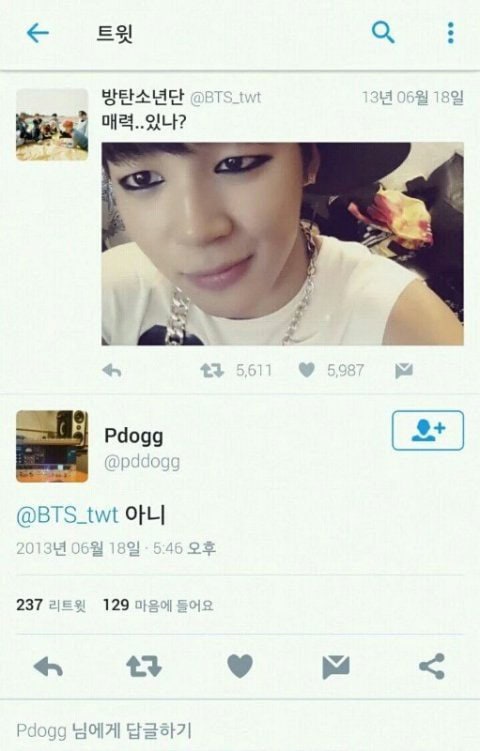
Task: View the 237 리트윗 list
Action: tap(51, 605)
